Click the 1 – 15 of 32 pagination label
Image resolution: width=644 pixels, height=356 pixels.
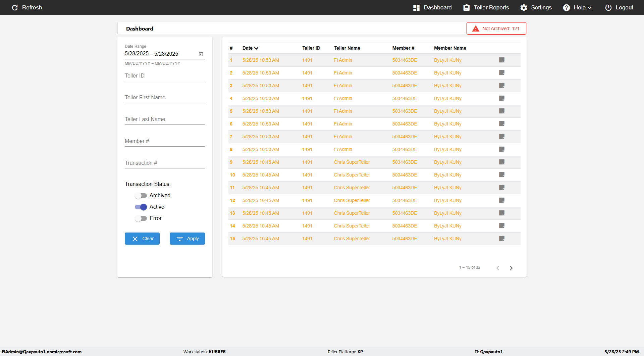470,267
